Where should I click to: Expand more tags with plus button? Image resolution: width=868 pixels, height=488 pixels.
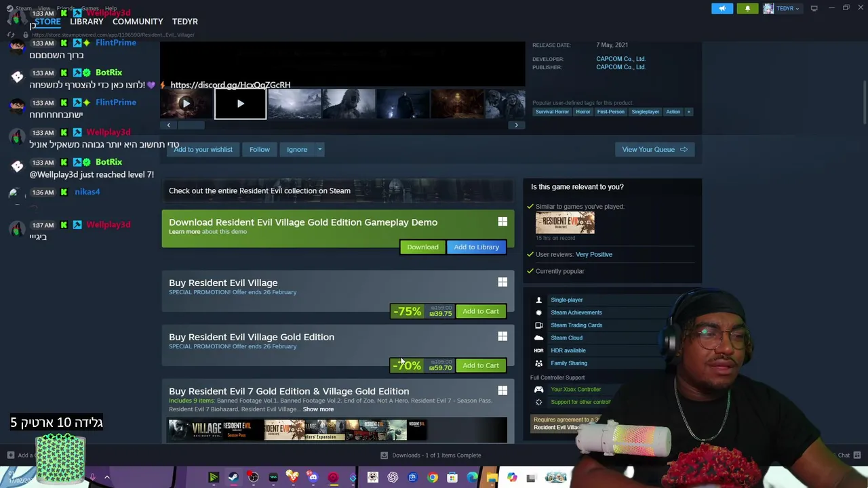[x=688, y=112]
